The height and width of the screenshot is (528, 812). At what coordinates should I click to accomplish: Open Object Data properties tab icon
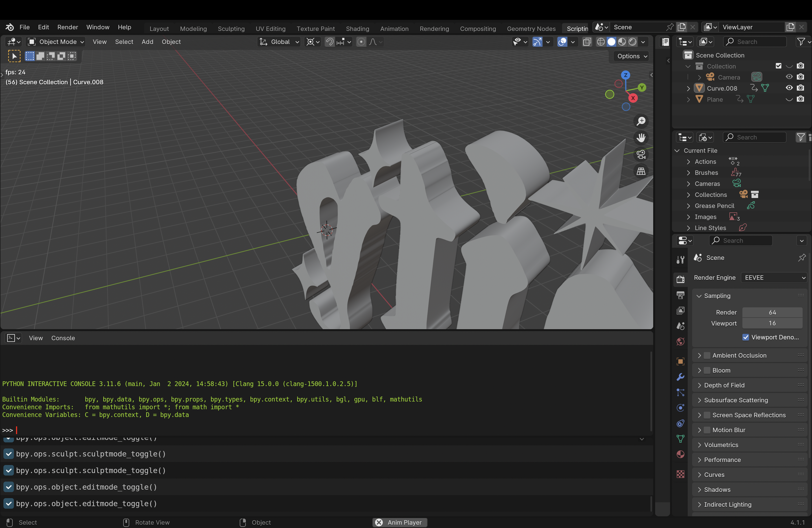[x=680, y=439]
